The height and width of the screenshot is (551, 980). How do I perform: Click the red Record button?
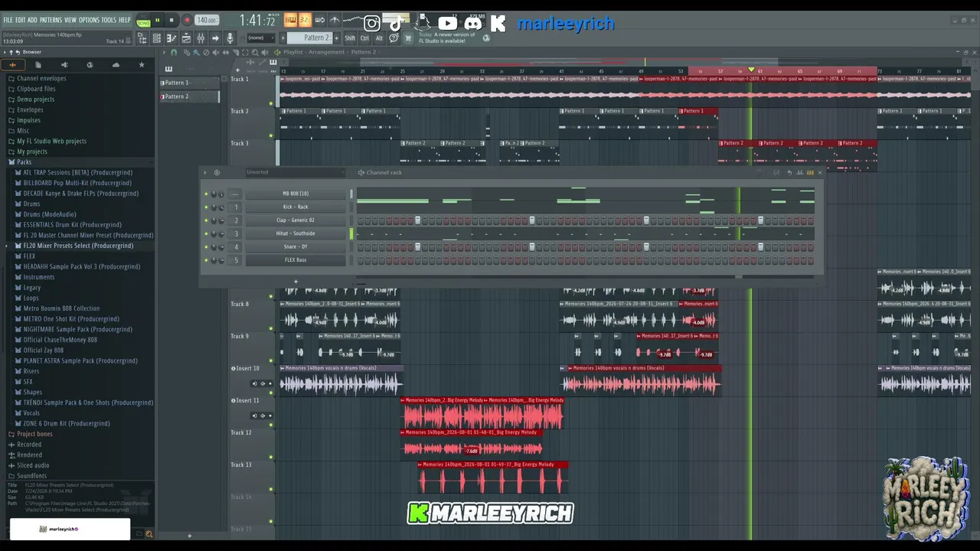[186, 21]
